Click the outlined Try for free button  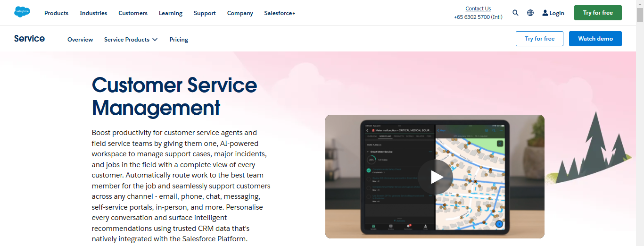[539, 39]
